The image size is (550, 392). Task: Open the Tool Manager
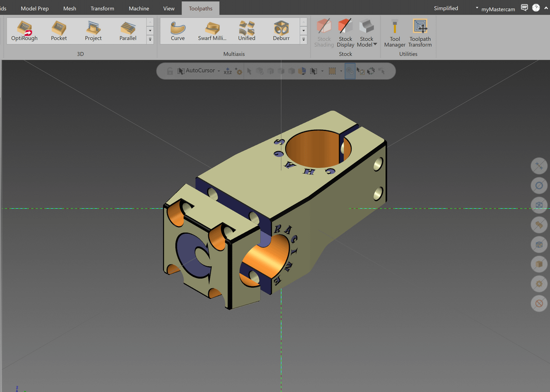point(395,33)
